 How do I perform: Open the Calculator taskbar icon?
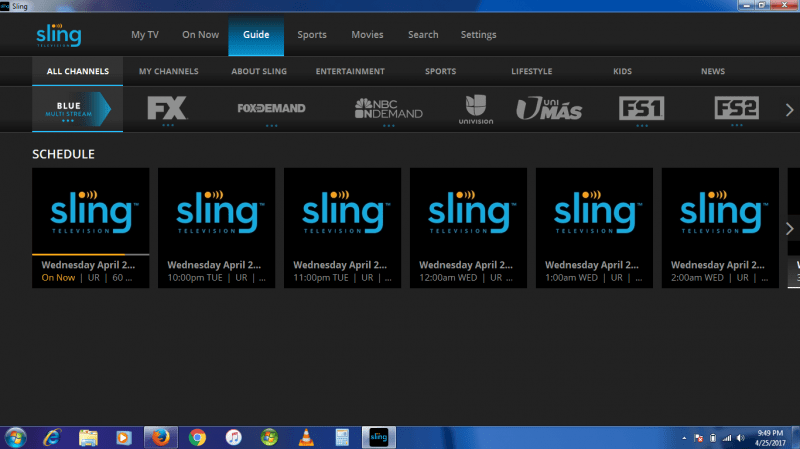342,437
